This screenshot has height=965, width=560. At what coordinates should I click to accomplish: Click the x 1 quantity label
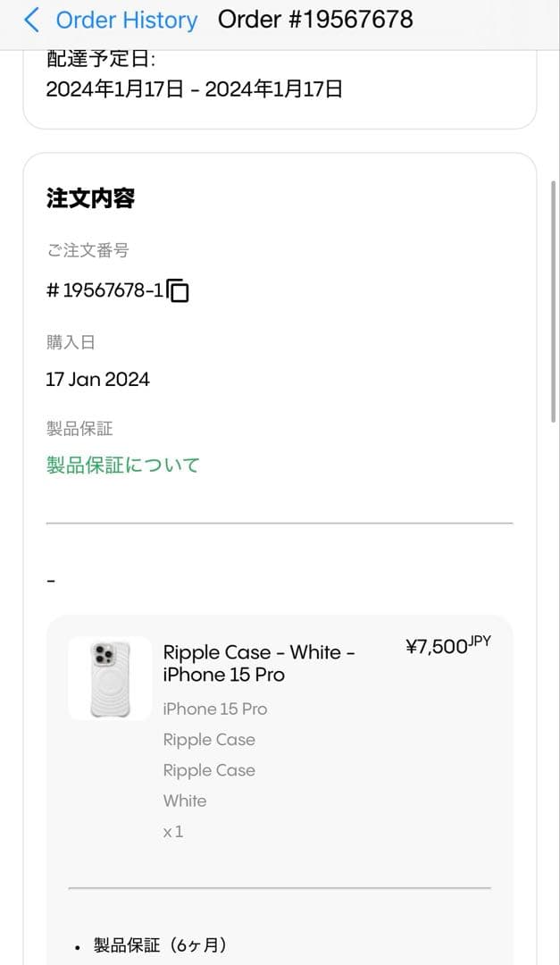pyautogui.click(x=173, y=831)
